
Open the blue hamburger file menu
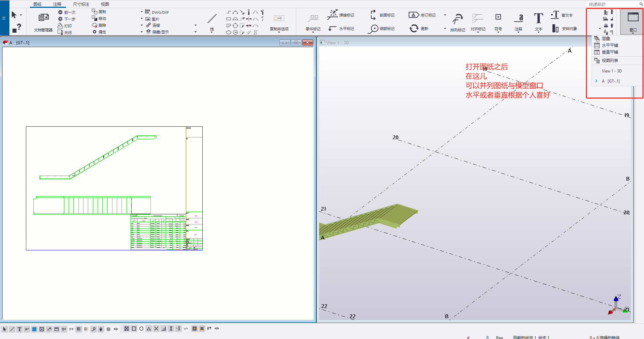(x=4, y=18)
